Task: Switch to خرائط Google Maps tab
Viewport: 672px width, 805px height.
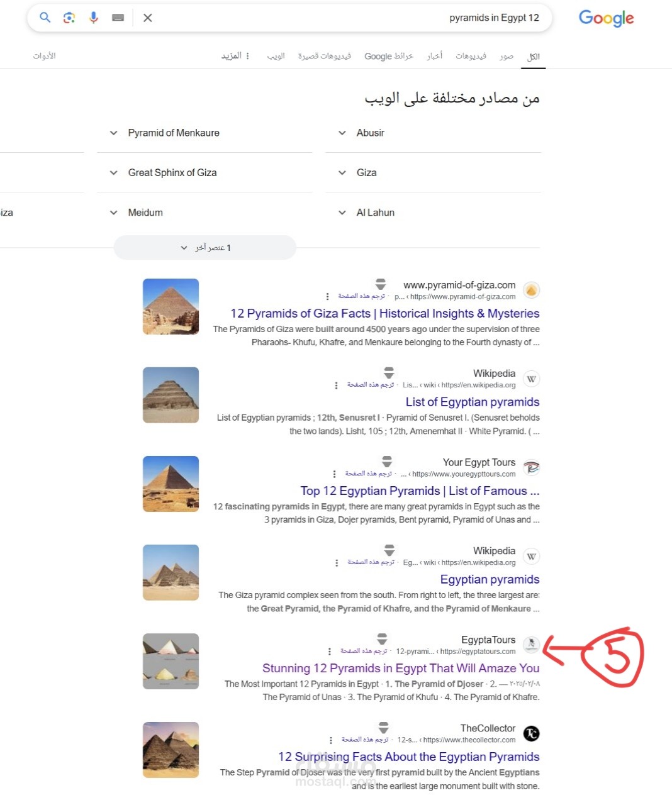Action: pyautogui.click(x=389, y=56)
